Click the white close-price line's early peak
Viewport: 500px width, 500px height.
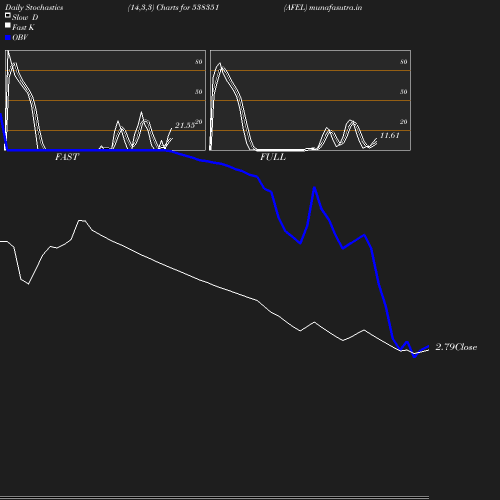pyautogui.click(x=82, y=220)
